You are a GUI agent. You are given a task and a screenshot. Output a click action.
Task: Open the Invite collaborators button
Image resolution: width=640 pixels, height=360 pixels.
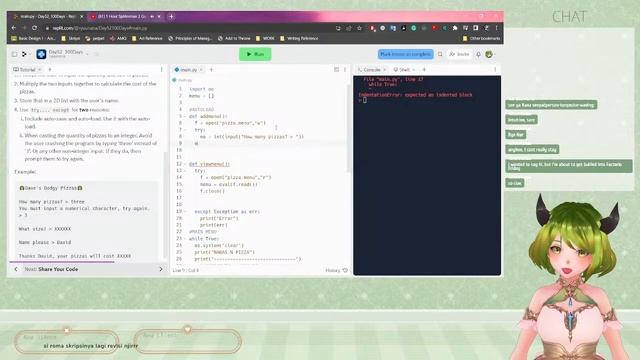[x=459, y=54]
